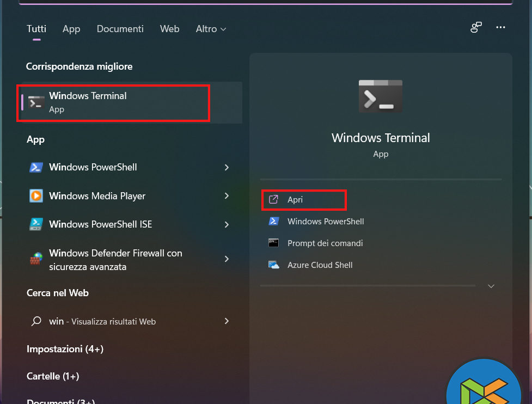Click the Windows PowerShell app icon in results
Viewport: 532px width, 404px height.
click(36, 167)
